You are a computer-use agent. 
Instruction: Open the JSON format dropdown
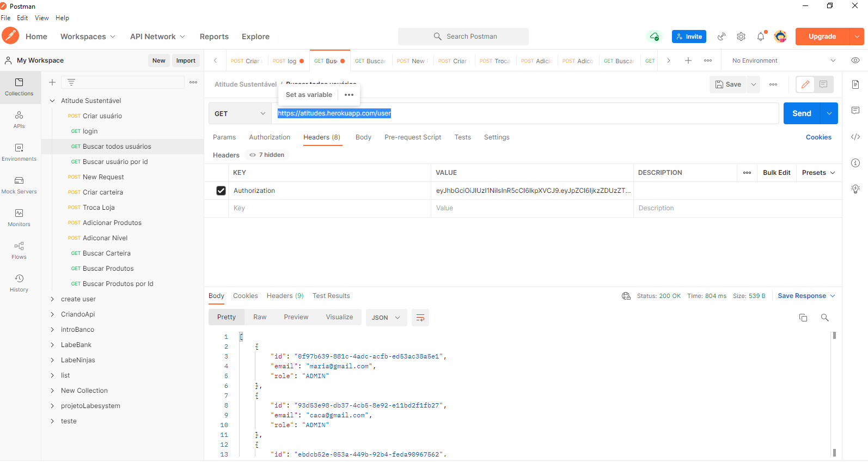386,318
